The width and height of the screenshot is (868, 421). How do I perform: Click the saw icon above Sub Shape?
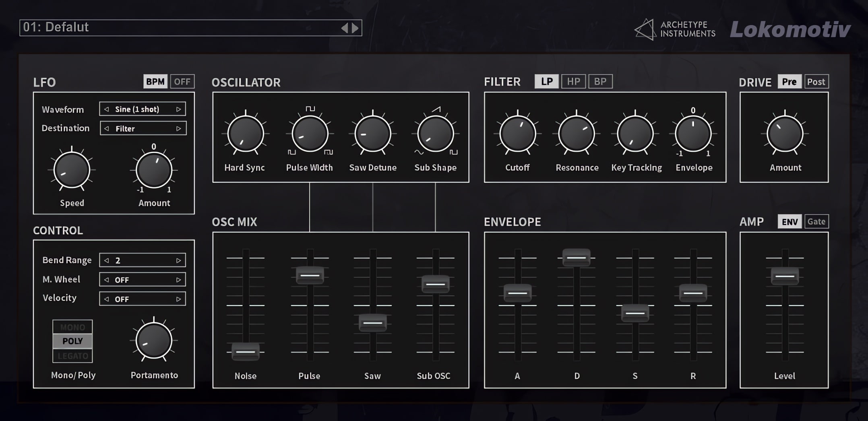point(436,109)
